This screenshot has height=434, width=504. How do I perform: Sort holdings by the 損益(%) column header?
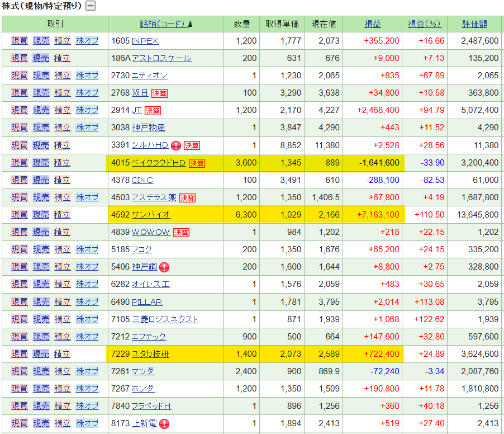click(x=425, y=24)
